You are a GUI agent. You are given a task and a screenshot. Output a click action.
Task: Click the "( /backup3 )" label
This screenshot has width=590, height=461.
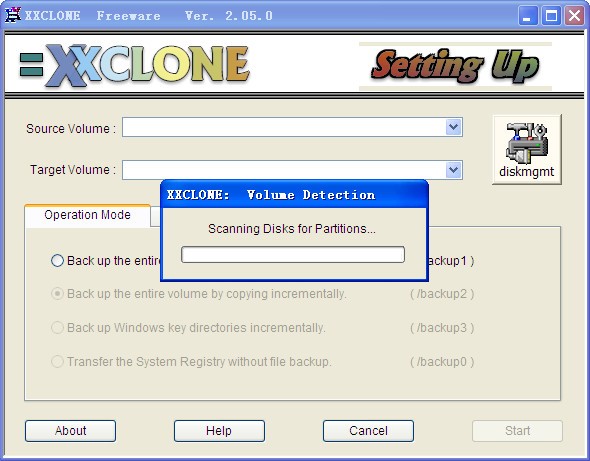click(442, 327)
